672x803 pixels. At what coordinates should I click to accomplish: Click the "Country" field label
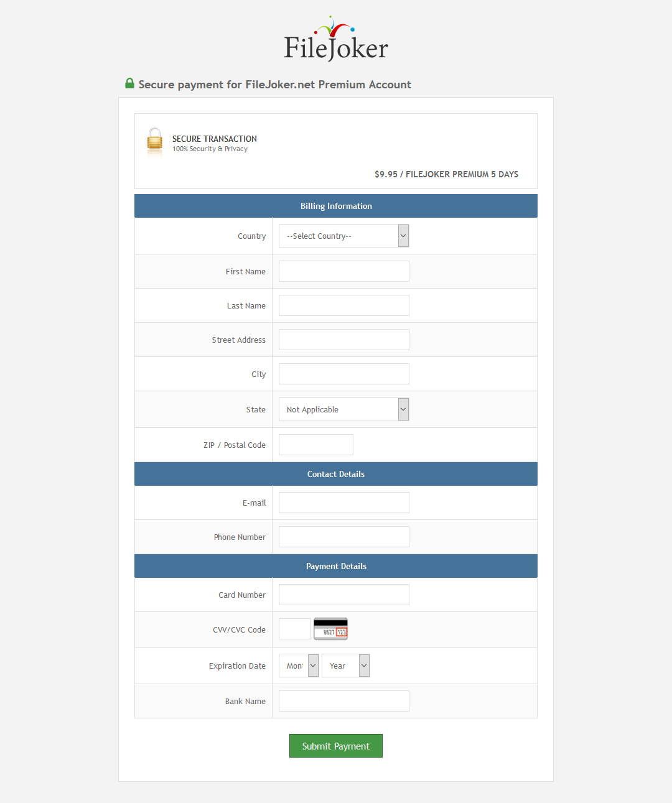tap(251, 236)
